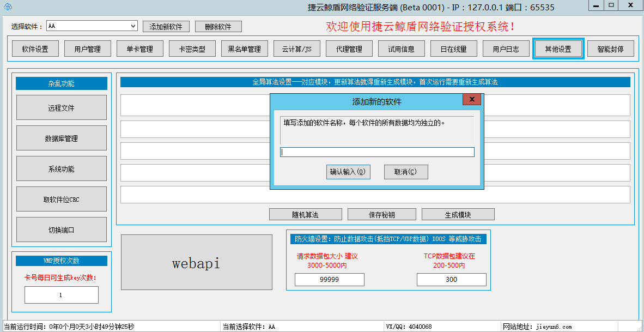The width and height of the screenshot is (644, 332).
Task: Click the 随机算法 button
Action: coord(305,214)
